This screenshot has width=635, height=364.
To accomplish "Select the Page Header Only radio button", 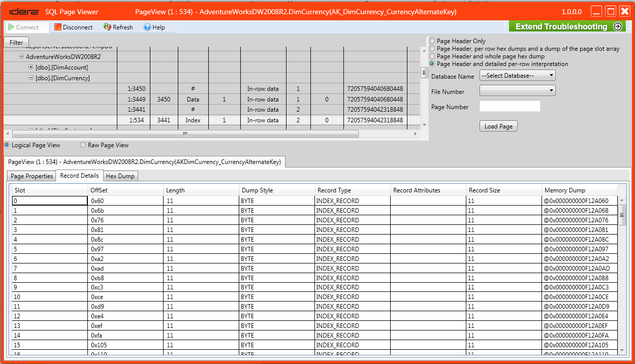I will click(x=431, y=41).
